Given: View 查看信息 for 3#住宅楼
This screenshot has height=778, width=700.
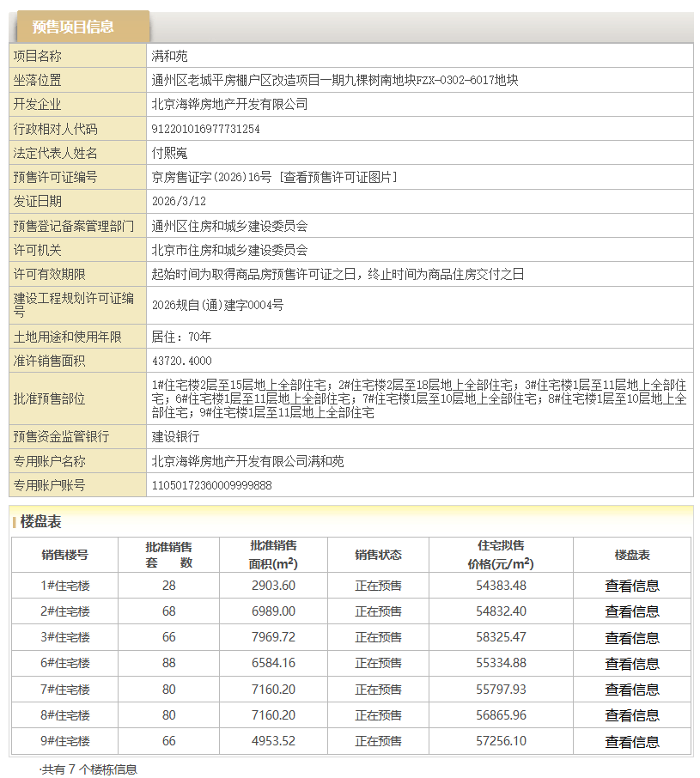Looking at the screenshot, I should (x=631, y=638).
